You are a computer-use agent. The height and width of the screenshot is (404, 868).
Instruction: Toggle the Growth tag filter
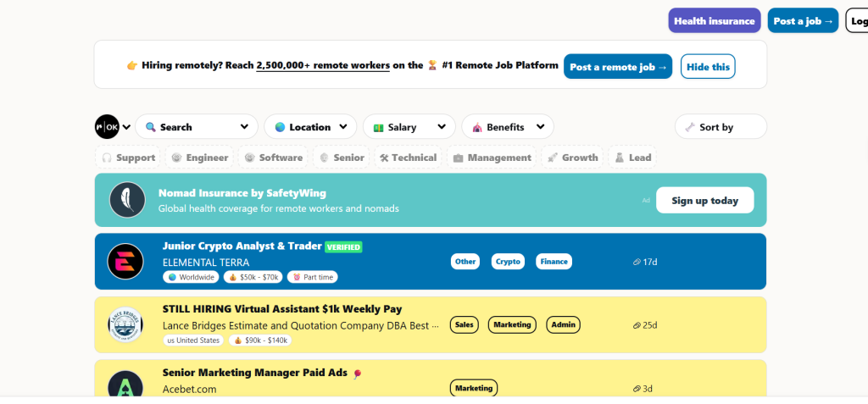pyautogui.click(x=572, y=158)
